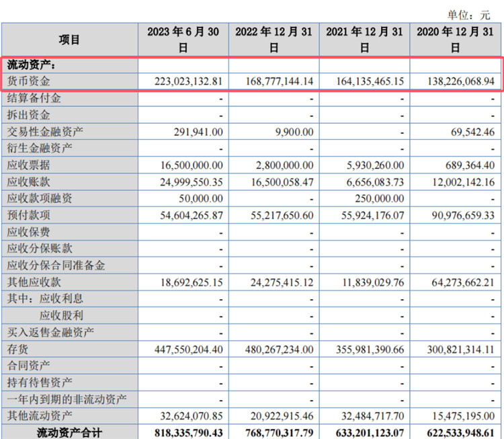The height and width of the screenshot is (439, 504).
Task: Click the 应收票据 row label
Action: pyautogui.click(x=28, y=165)
